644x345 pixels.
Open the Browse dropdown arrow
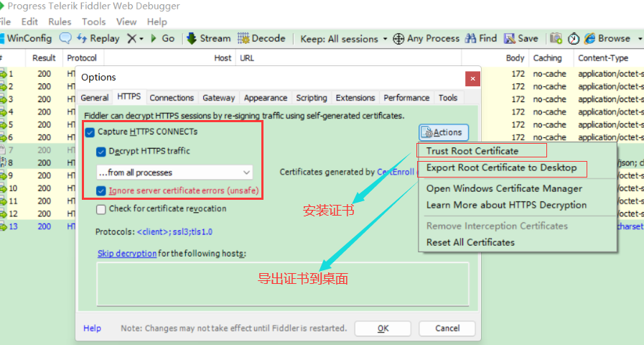[640, 39]
